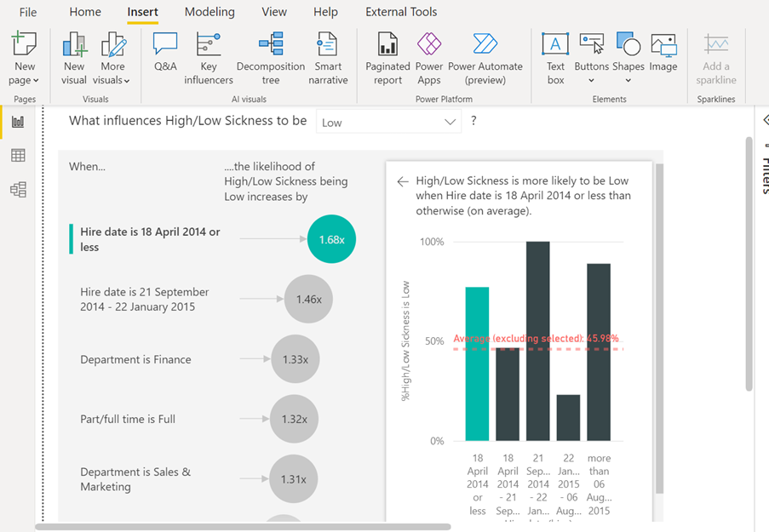Screen dimensions: 769x532
Task: Open the Modeling tab
Action: pyautogui.click(x=209, y=12)
